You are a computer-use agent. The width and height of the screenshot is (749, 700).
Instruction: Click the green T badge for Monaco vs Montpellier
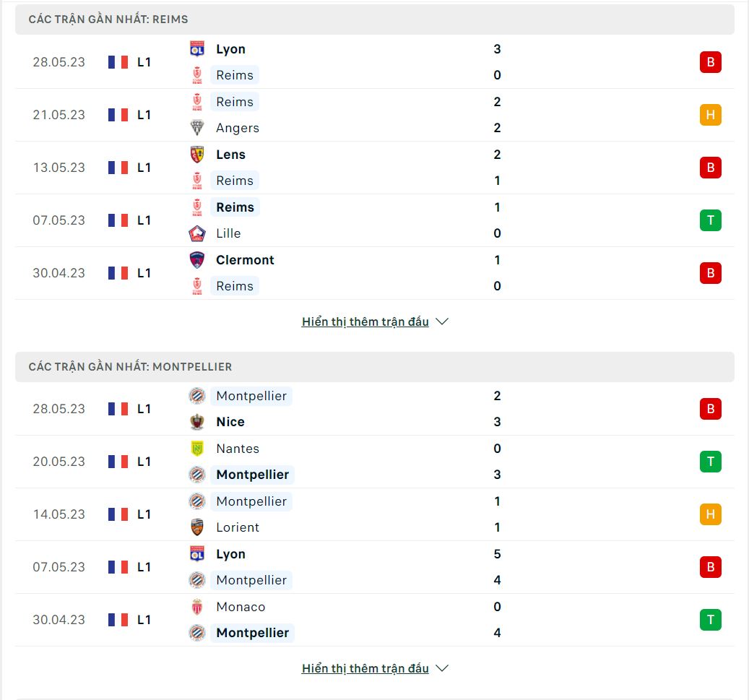[710, 620]
